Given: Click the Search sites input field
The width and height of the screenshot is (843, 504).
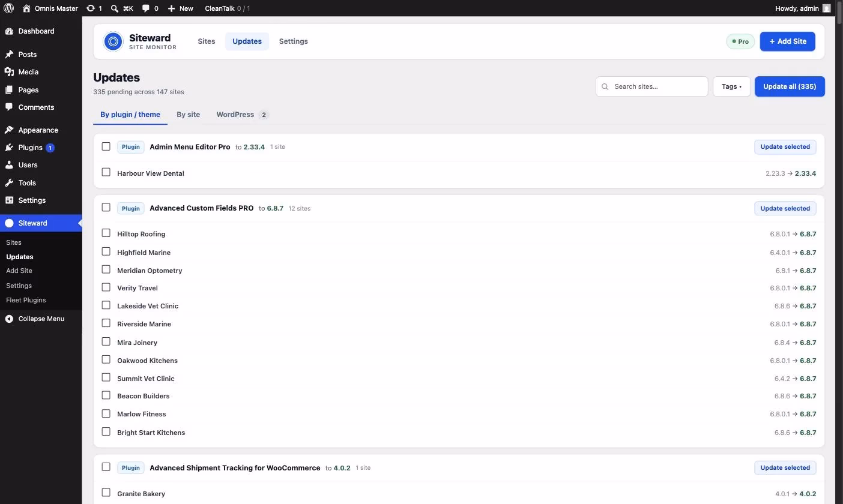Looking at the screenshot, I should [x=652, y=86].
